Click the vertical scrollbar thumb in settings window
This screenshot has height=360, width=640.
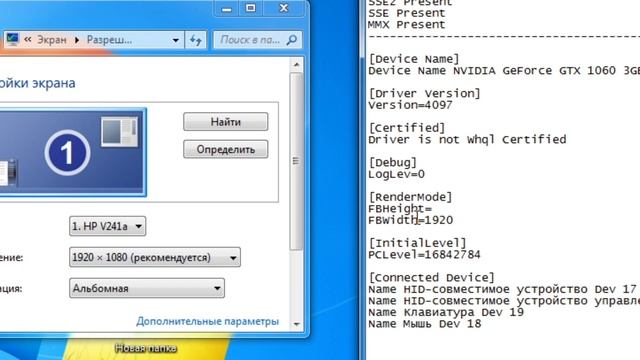coord(297,161)
